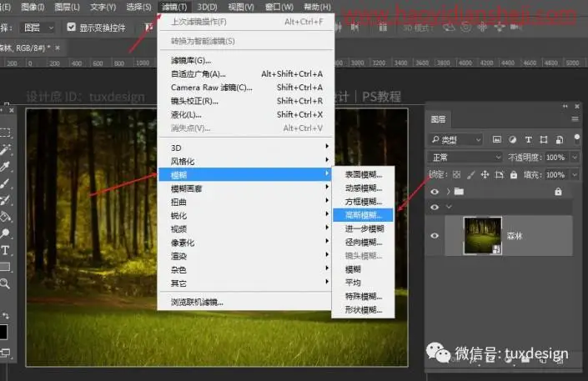Choose 液化(L)... from filter menu
The height and width of the screenshot is (381, 588).
245,114
